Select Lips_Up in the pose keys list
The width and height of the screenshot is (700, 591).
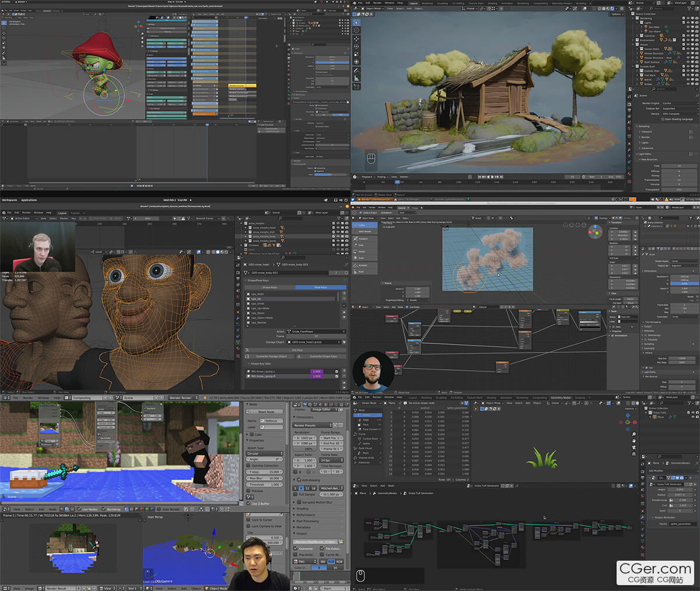pos(256,299)
